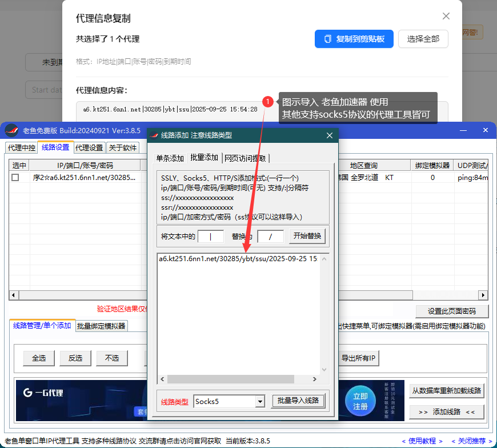Click the 线路添加 dialog logo icon

155,135
